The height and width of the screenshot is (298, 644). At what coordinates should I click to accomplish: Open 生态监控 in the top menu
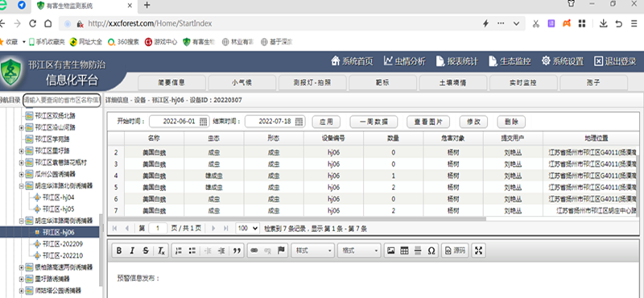(510, 61)
